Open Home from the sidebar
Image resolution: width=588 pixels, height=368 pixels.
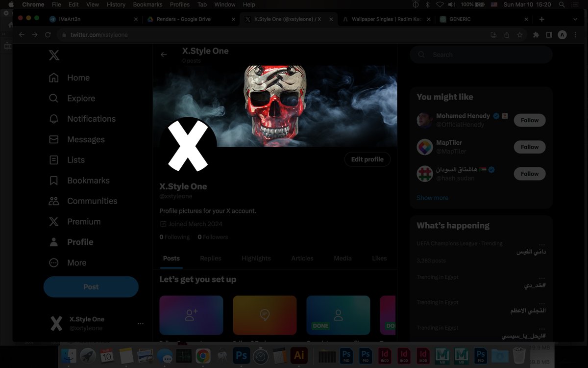69,78
